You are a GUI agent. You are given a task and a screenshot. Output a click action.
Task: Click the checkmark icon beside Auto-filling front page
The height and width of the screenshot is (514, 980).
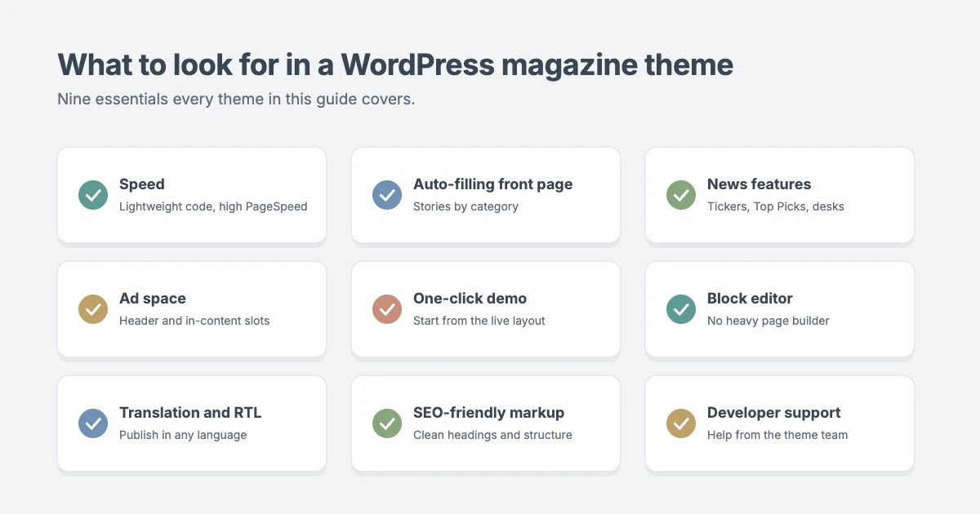[x=387, y=195]
